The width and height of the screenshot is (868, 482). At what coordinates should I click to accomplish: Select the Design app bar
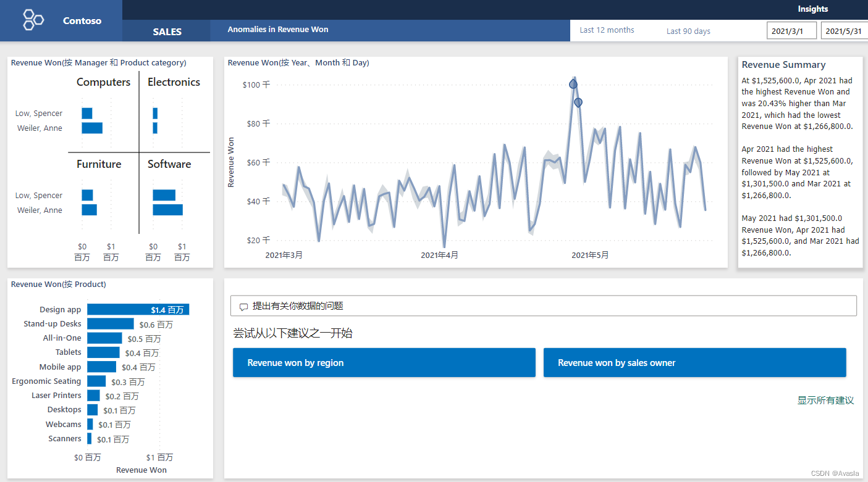(x=138, y=310)
